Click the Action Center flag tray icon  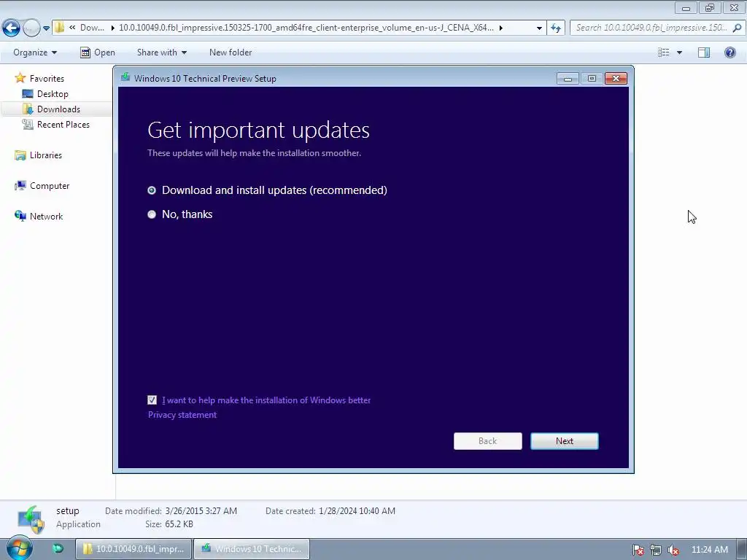coord(638,550)
